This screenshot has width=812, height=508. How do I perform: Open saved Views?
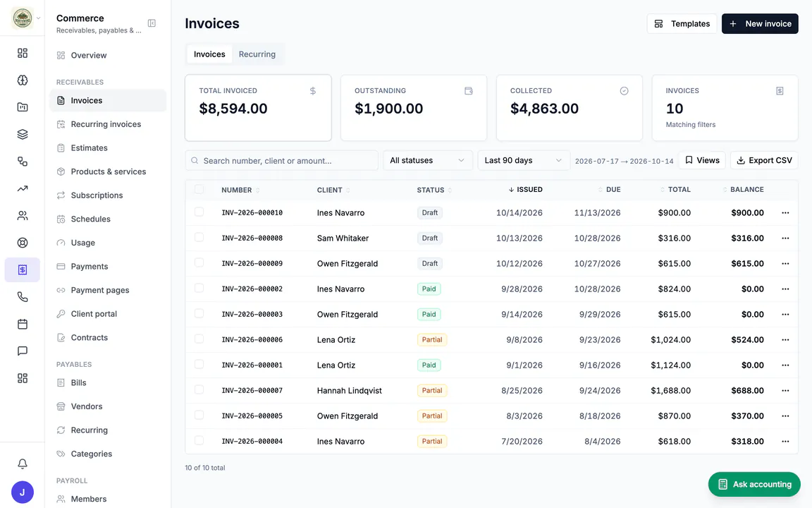(x=702, y=160)
